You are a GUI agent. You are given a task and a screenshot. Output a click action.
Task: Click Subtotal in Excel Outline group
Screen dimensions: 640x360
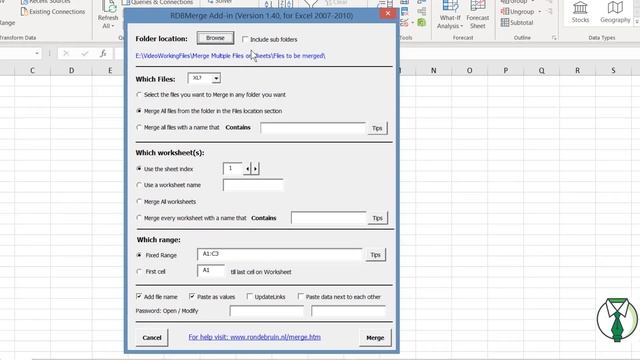pyautogui.click(x=517, y=22)
